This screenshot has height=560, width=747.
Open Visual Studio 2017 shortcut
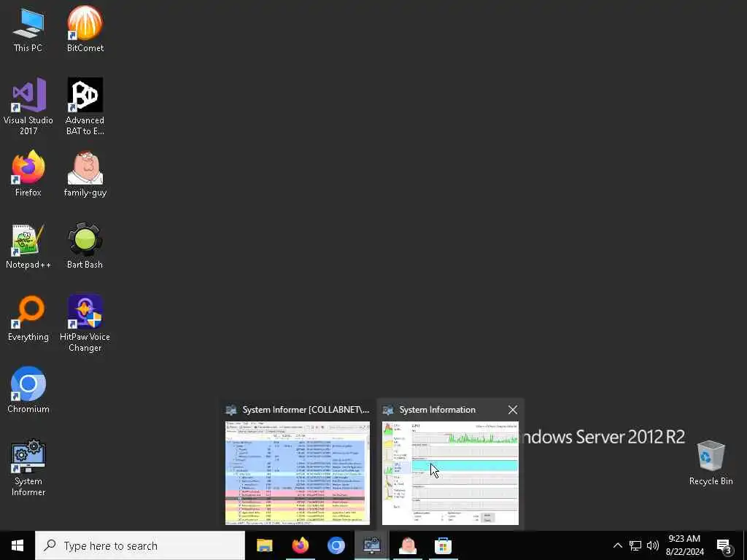[28, 106]
